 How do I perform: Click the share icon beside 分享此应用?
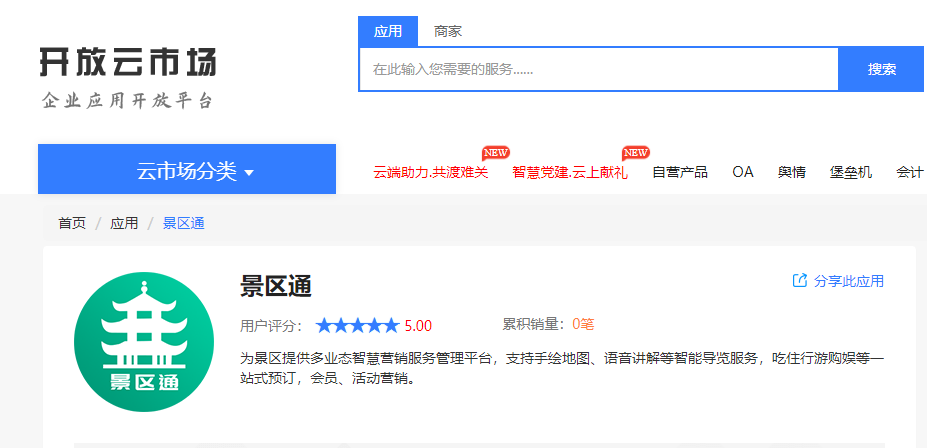pyautogui.click(x=800, y=281)
